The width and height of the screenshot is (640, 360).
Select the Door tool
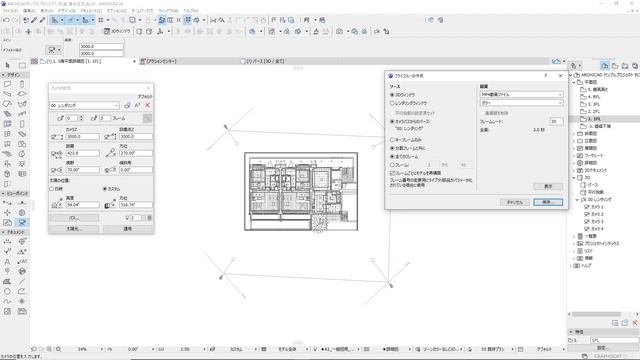[x=22, y=124]
